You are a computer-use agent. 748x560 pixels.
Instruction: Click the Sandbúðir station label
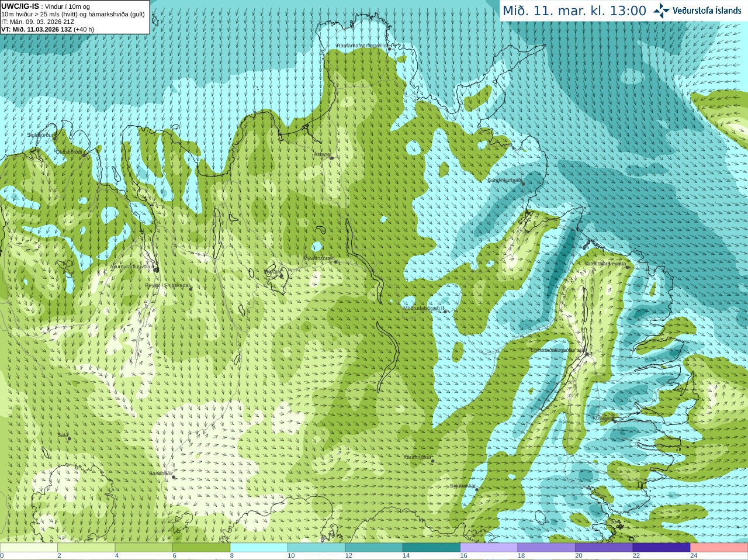161,473
